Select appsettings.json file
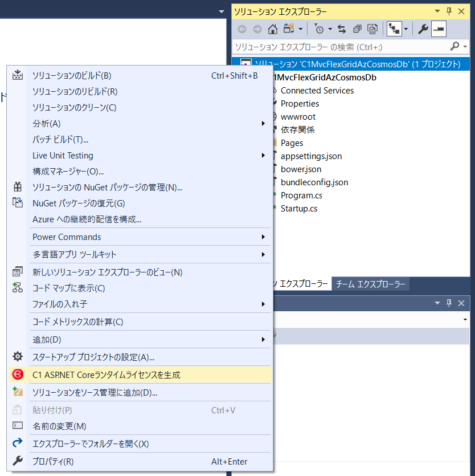 [x=311, y=156]
